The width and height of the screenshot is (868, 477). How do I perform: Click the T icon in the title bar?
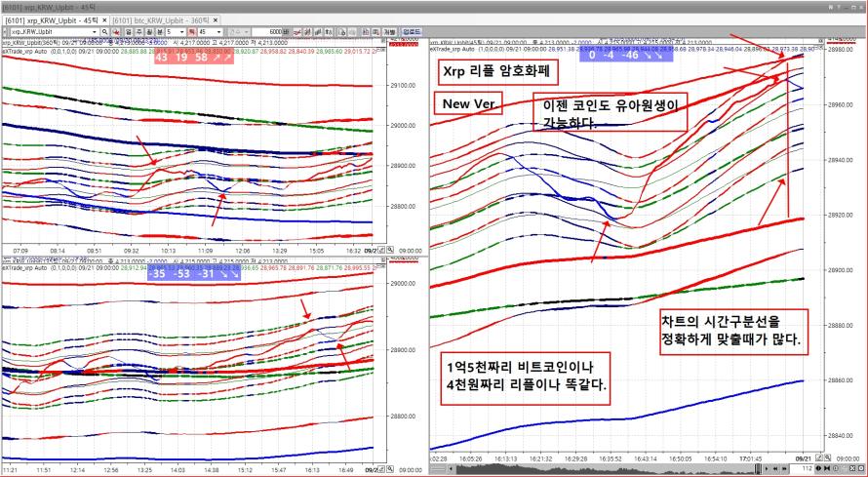(839, 7)
